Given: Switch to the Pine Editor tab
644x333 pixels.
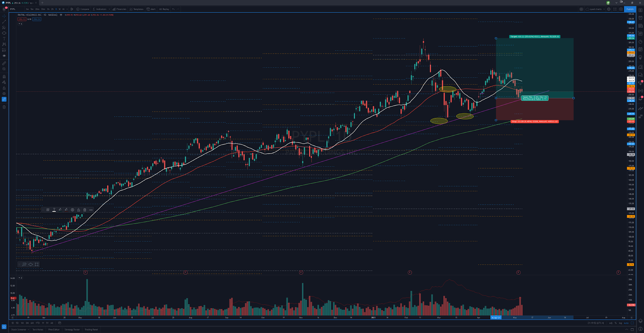Looking at the screenshot, I should pyautogui.click(x=54, y=329).
